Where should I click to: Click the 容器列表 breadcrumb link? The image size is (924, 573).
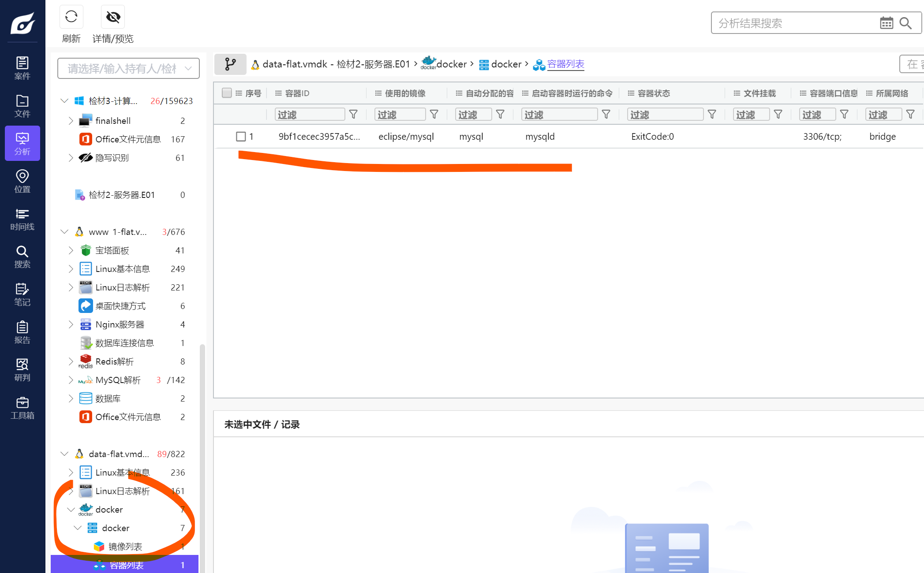565,64
